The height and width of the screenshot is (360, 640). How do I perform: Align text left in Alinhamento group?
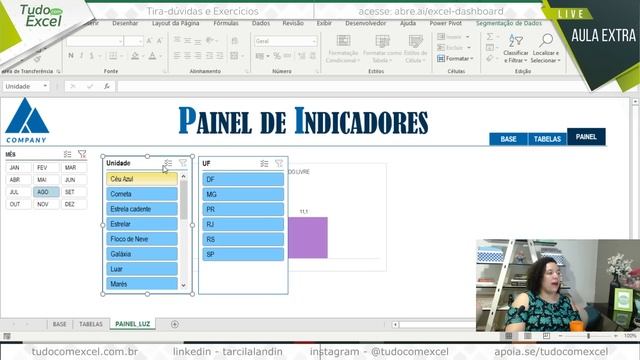click(177, 56)
